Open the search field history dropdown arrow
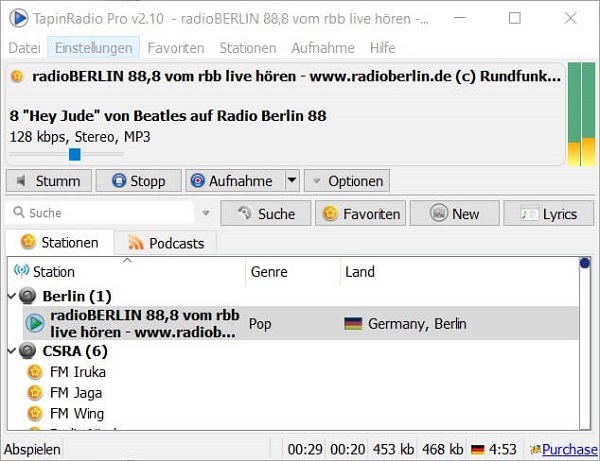This screenshot has width=600, height=461. pyautogui.click(x=206, y=213)
